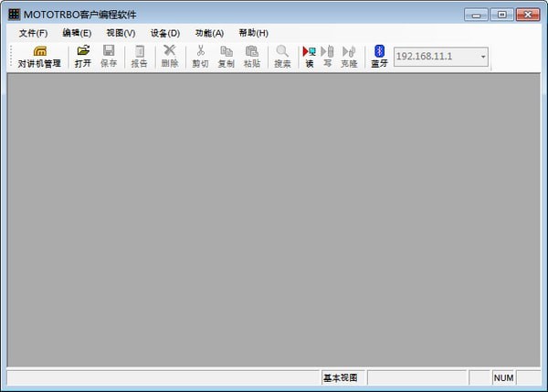
Task: Click the NUM indicator in status bar
Action: [x=503, y=378]
